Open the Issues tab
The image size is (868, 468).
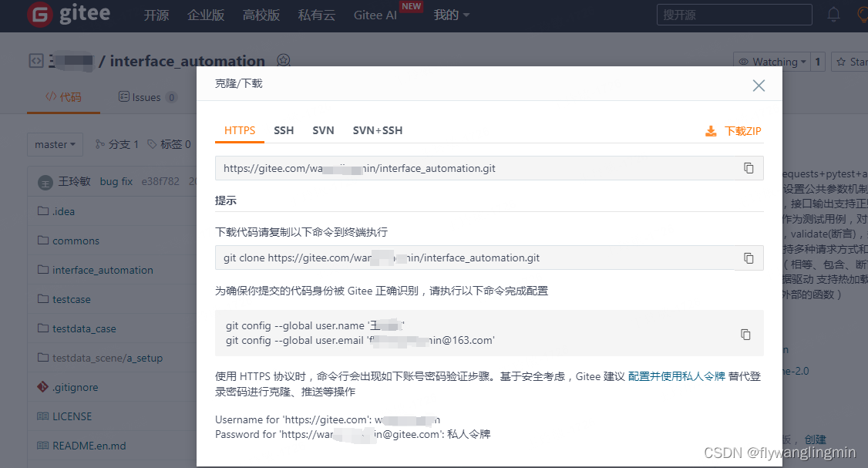[148, 97]
